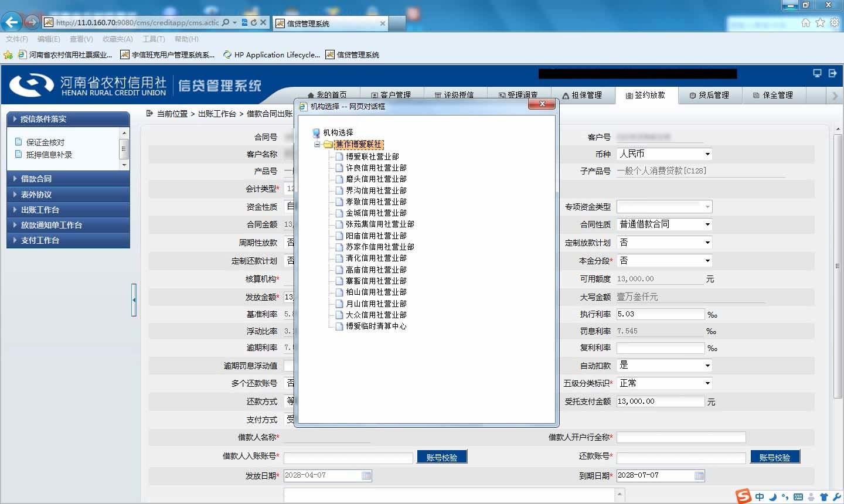Open the 五级分类标识 dropdown

[x=665, y=383]
